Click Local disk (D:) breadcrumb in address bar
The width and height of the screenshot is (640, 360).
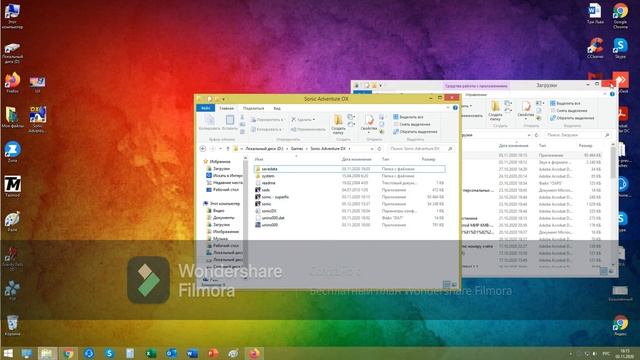(264, 149)
